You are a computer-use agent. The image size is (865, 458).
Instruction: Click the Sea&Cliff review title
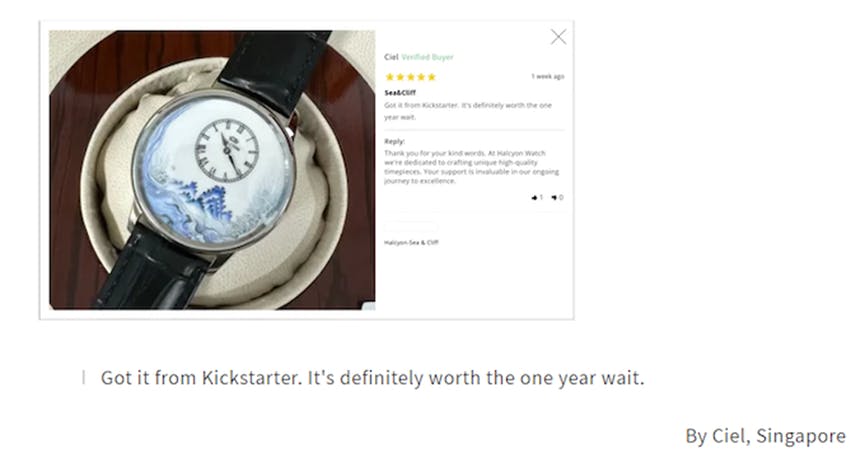(x=400, y=93)
